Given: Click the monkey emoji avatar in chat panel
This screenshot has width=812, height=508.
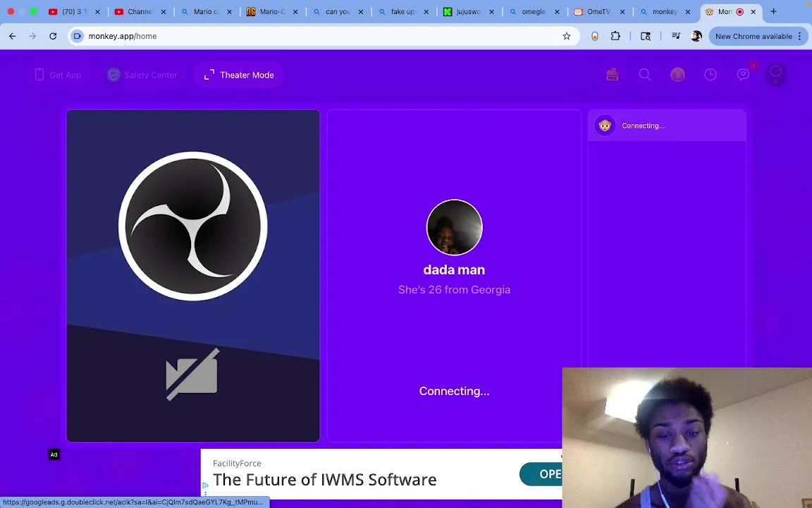Looking at the screenshot, I should click(604, 126).
